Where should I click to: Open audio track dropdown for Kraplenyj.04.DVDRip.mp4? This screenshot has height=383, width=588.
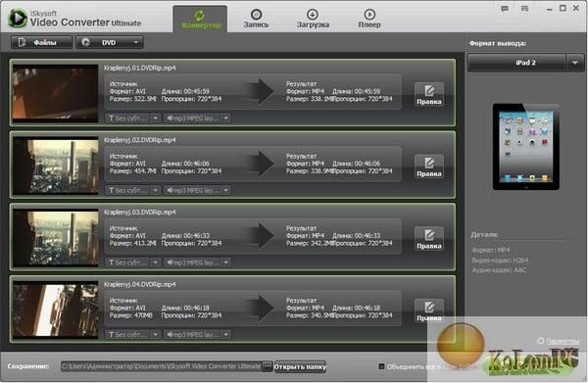[x=197, y=334]
